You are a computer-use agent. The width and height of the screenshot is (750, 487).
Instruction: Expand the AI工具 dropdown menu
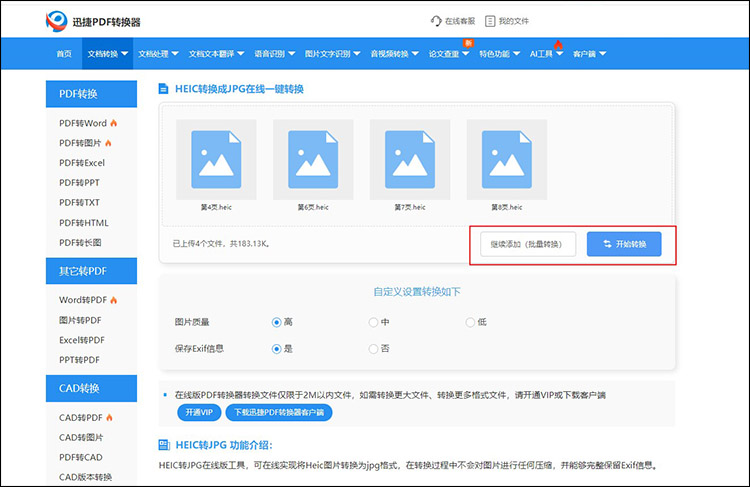(x=546, y=54)
